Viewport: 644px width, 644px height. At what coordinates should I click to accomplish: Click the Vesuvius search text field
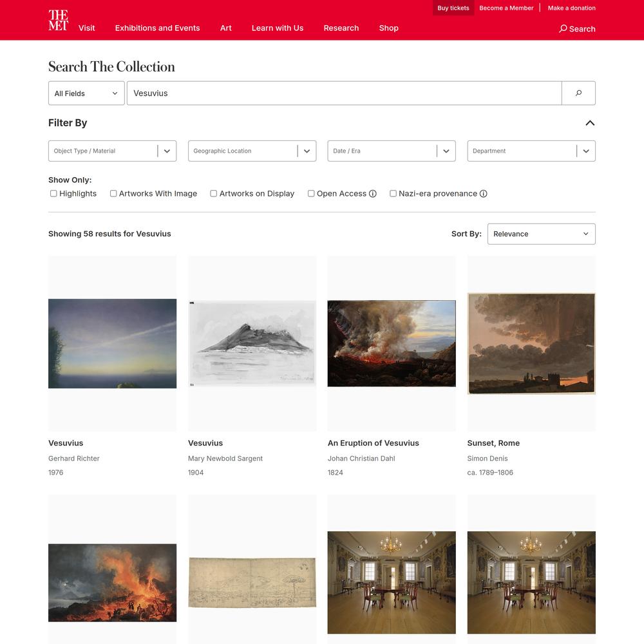tap(344, 93)
